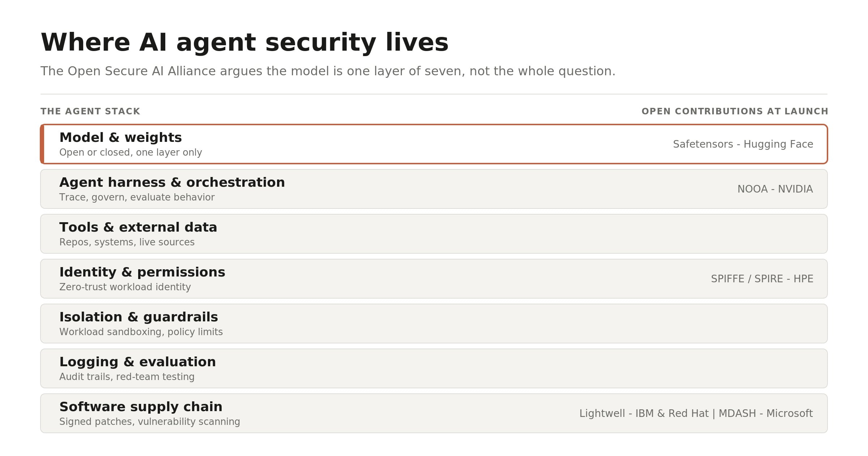This screenshot has height=456, width=868.
Task: Click the SPIFFE / SPIRE - HPE label
Action: coord(762,279)
